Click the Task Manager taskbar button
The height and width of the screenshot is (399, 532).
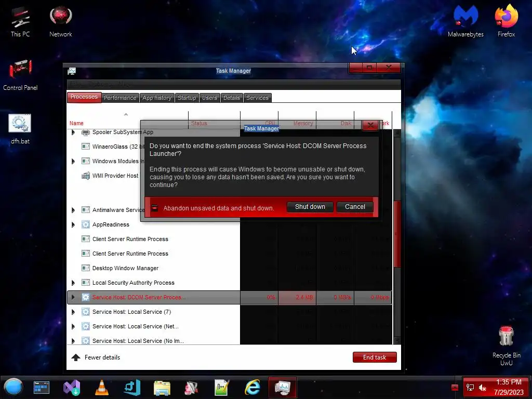tap(282, 388)
